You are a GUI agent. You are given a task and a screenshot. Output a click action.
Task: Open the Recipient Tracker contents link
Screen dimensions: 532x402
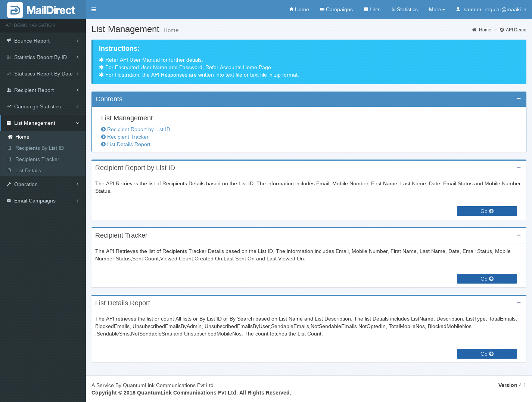pos(128,137)
